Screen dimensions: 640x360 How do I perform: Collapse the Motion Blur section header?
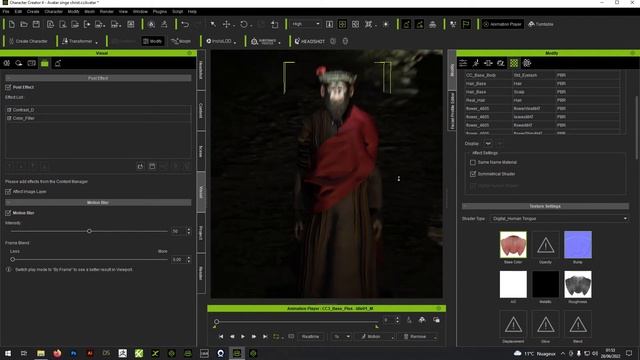pyautogui.click(x=98, y=202)
